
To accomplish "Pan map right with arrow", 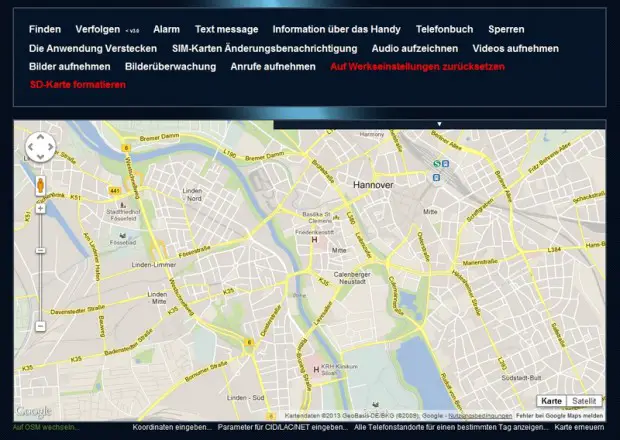I will [x=51, y=147].
